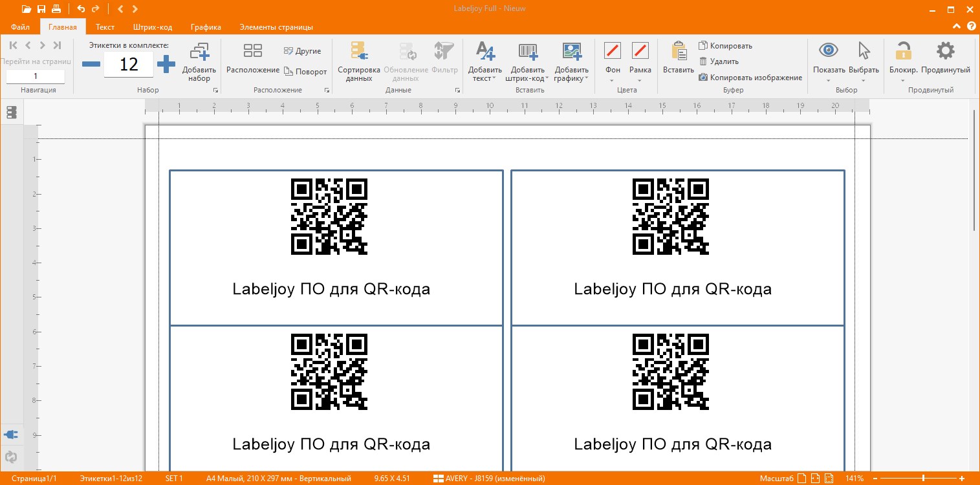
Task: Jump to the last page navigation icon
Action: 57,45
